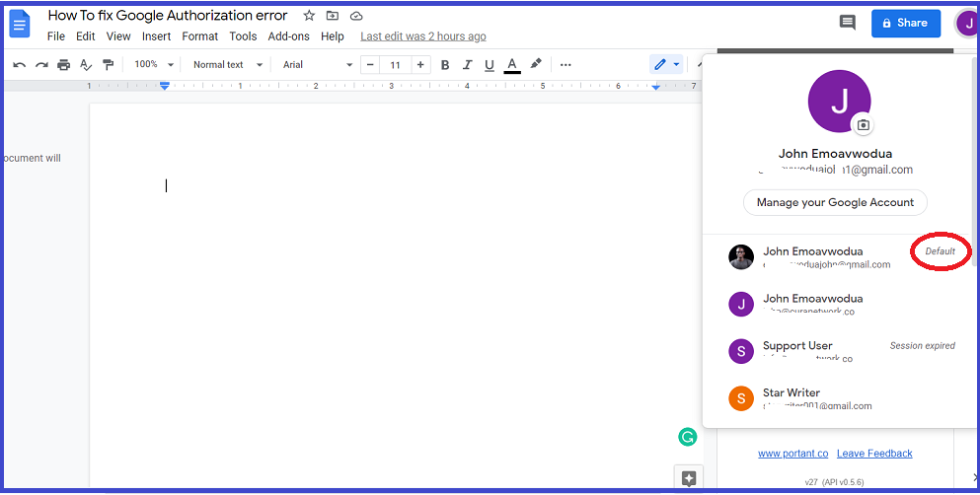Print the document

tap(64, 64)
